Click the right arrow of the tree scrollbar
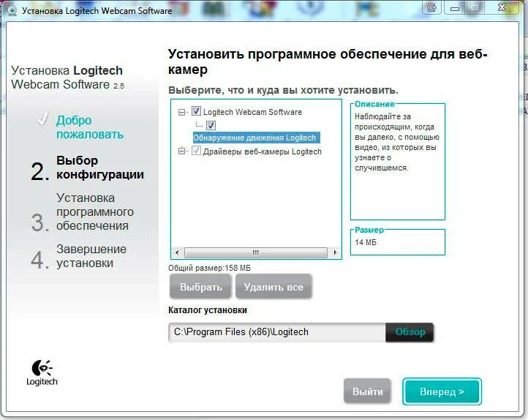This screenshot has height=420, width=528. [x=335, y=252]
